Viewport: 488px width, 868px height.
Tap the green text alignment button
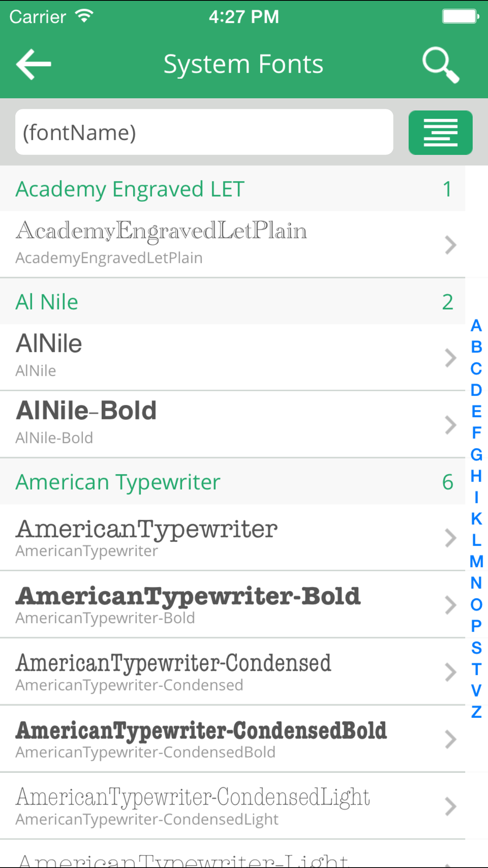[x=440, y=132]
